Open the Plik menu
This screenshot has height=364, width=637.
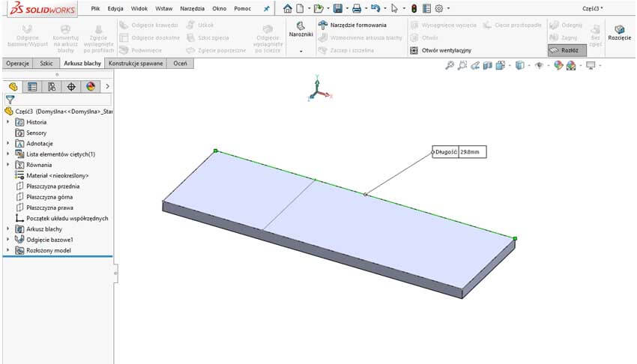coord(95,8)
